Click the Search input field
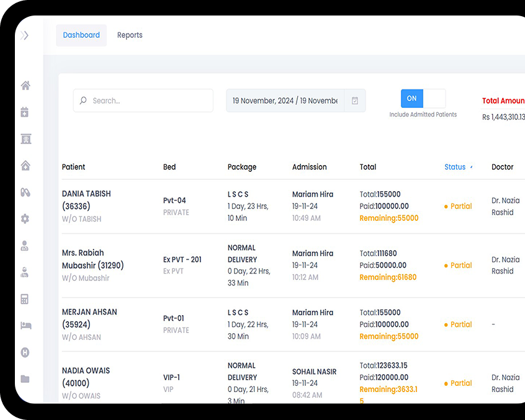This screenshot has height=420, width=525. (x=143, y=101)
